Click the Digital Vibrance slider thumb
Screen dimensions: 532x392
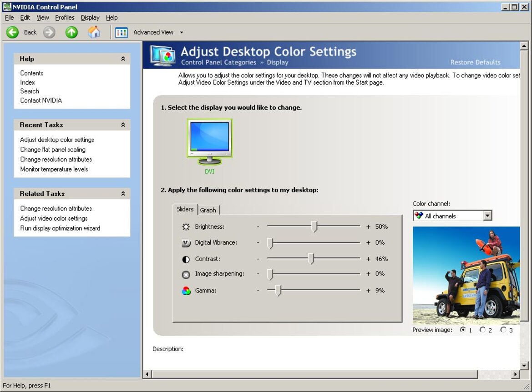270,243
